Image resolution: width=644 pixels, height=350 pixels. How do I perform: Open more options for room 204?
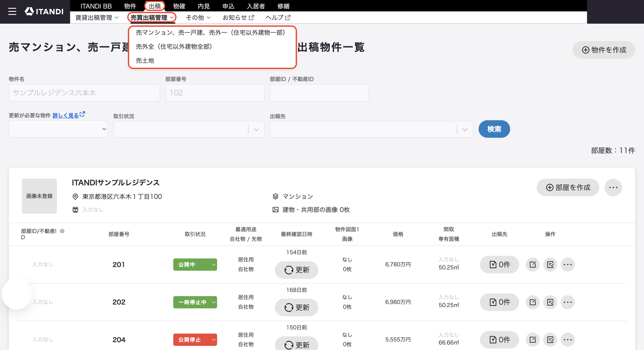tap(568, 339)
